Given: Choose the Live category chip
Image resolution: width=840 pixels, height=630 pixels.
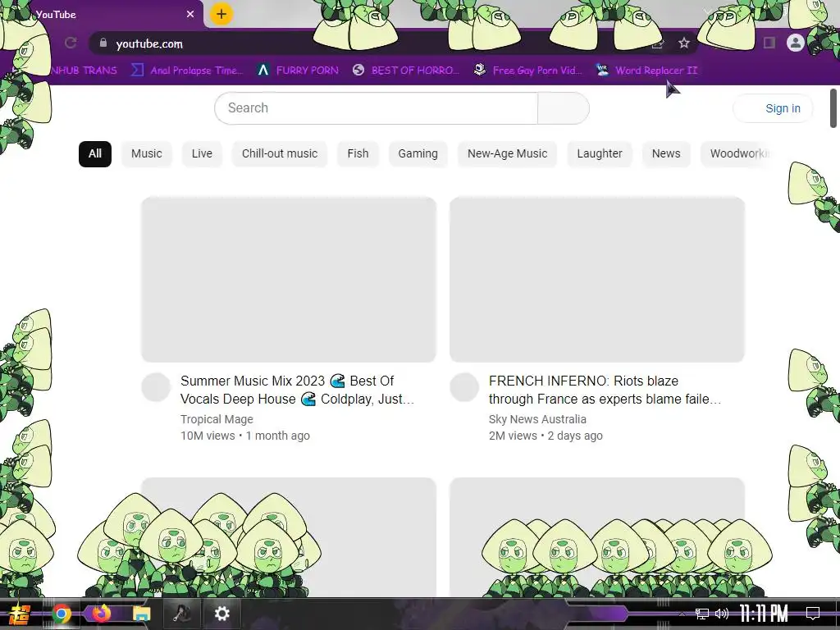Looking at the screenshot, I should [x=202, y=153].
